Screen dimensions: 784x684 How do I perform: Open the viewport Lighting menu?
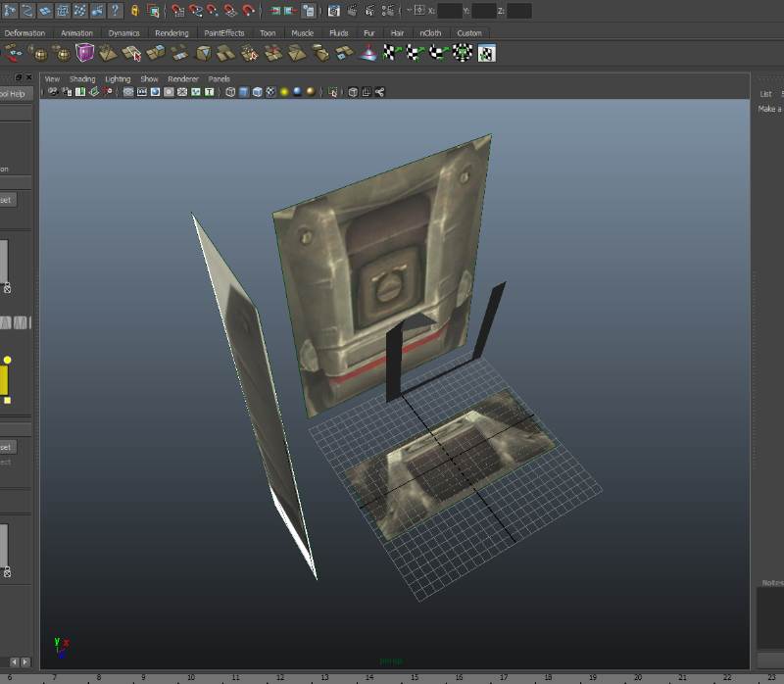click(x=118, y=79)
